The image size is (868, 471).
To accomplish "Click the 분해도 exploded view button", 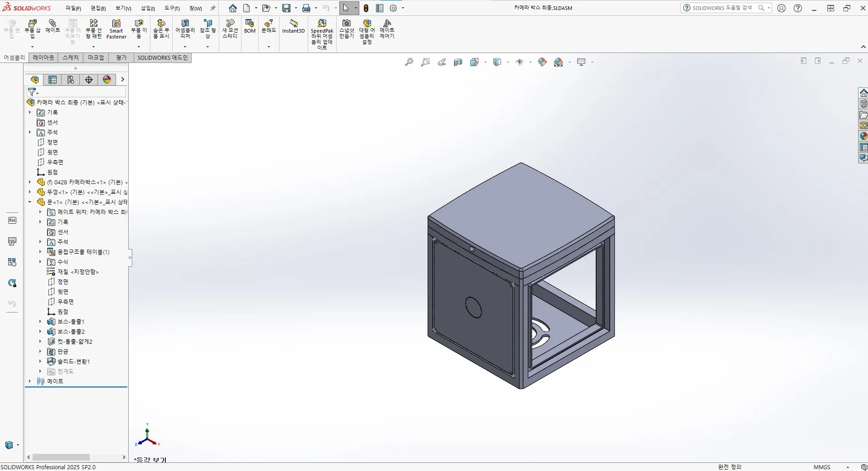I will pos(269,26).
